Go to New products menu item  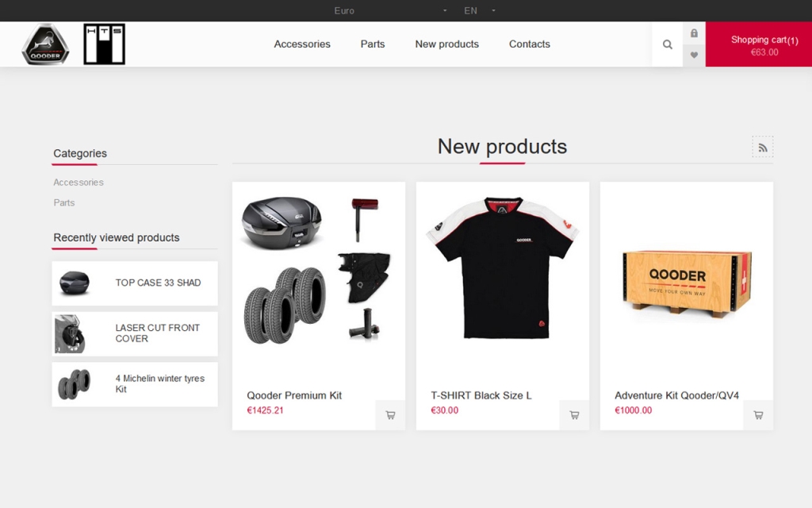[447, 44]
